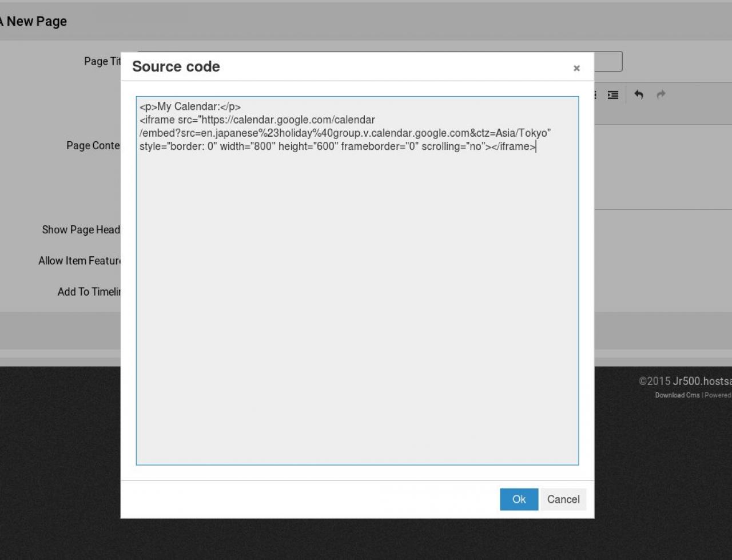Click the Undo arrow in editor toolbar

pyautogui.click(x=639, y=95)
